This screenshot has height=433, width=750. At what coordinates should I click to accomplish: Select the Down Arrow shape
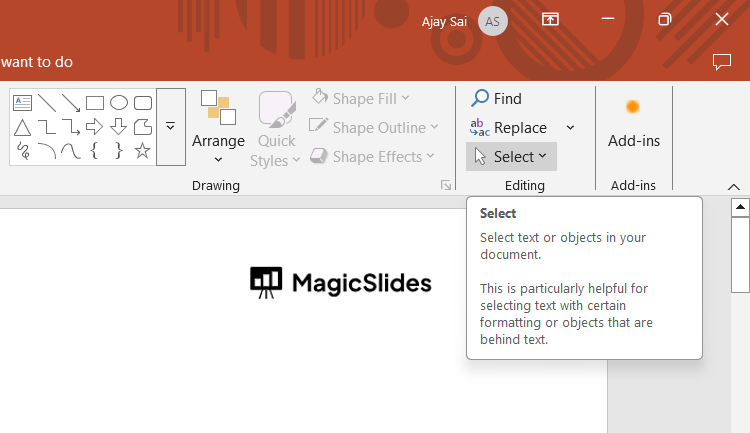click(119, 127)
